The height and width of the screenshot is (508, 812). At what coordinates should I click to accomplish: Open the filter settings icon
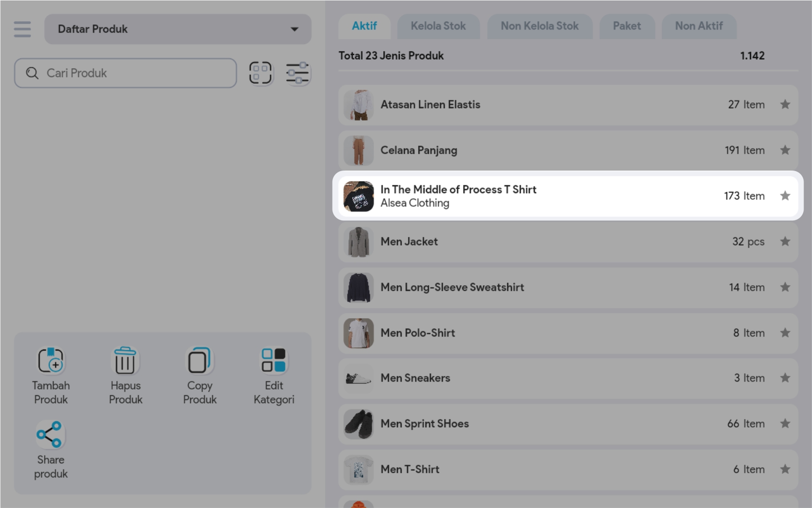298,73
